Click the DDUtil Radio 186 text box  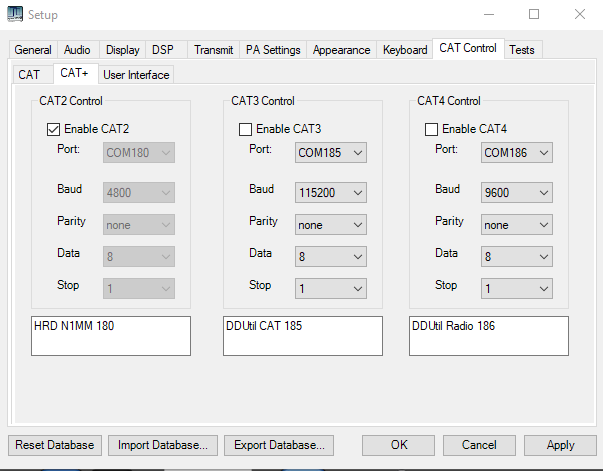click(488, 336)
